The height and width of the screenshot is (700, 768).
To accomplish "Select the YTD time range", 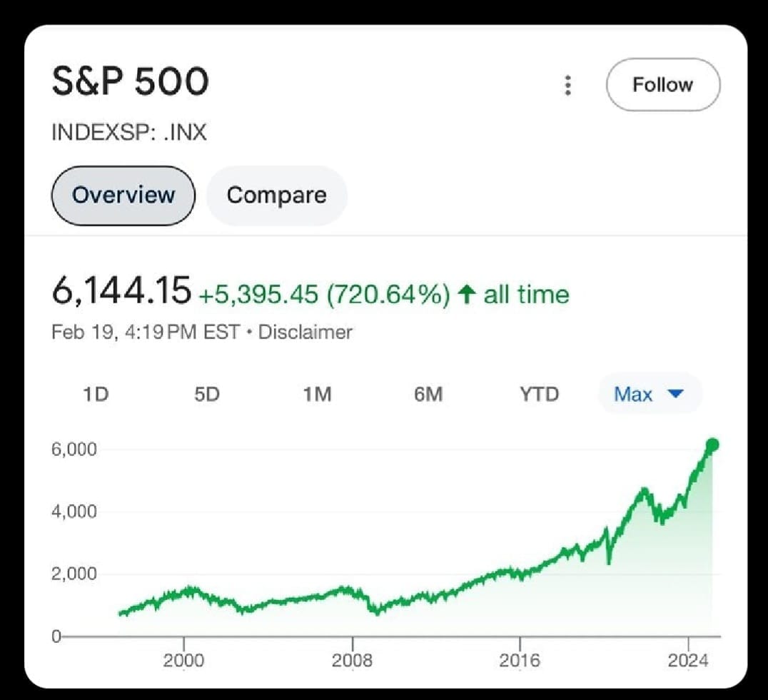I will pos(539,394).
